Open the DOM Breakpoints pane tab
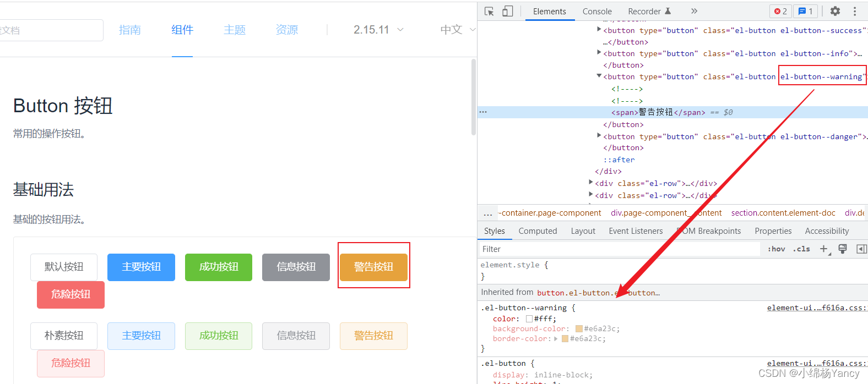 (x=708, y=231)
